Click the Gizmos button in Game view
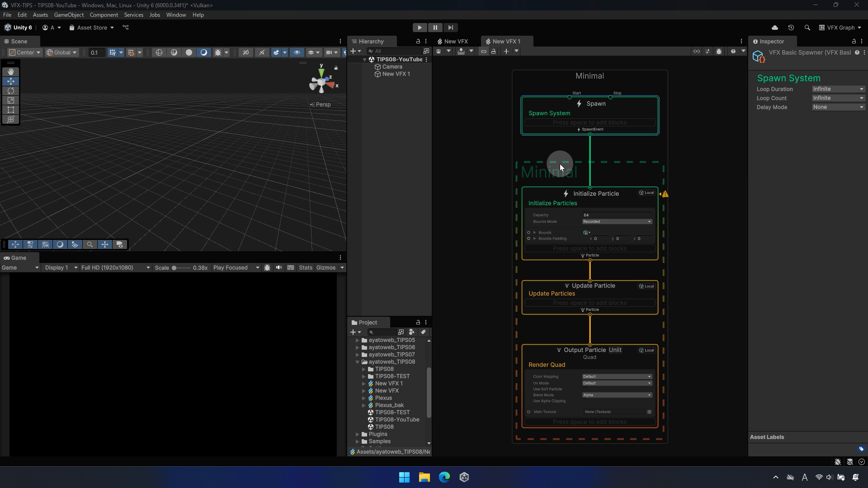 pyautogui.click(x=326, y=268)
